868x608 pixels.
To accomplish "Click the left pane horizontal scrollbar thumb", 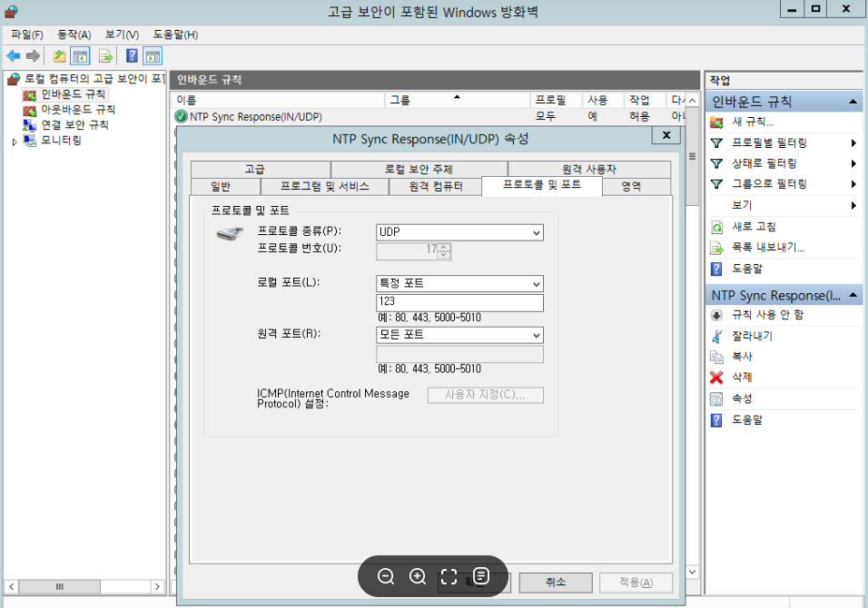I will (60, 586).
